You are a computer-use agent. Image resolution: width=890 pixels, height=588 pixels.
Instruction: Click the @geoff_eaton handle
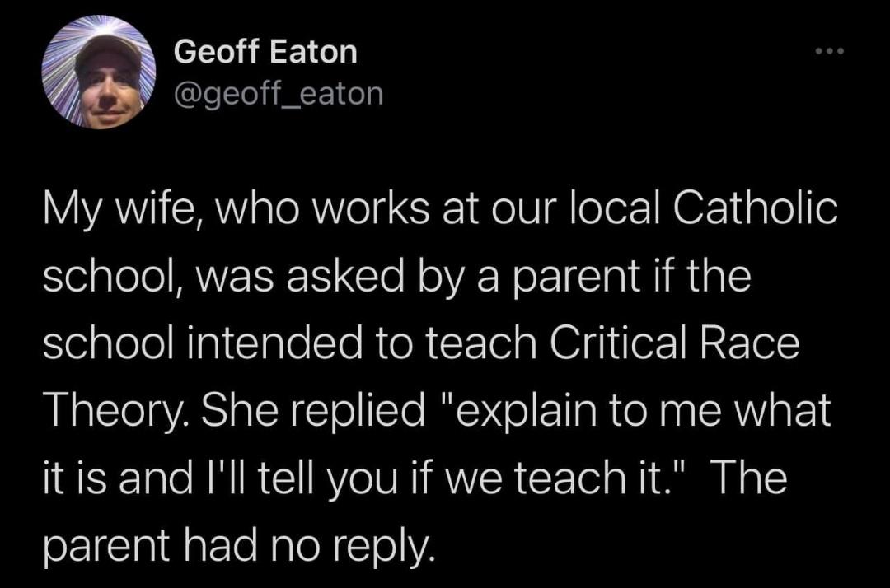pyautogui.click(x=279, y=94)
